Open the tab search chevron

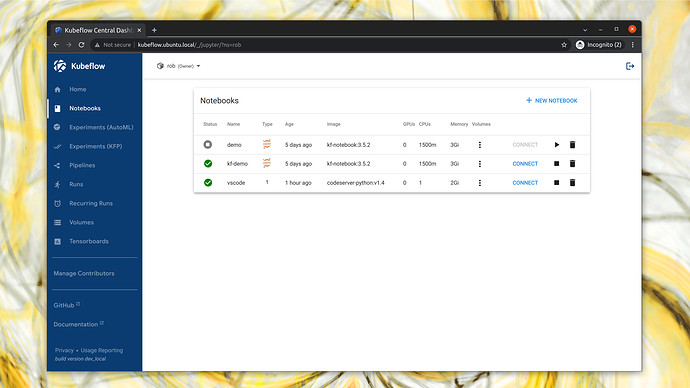pos(585,30)
